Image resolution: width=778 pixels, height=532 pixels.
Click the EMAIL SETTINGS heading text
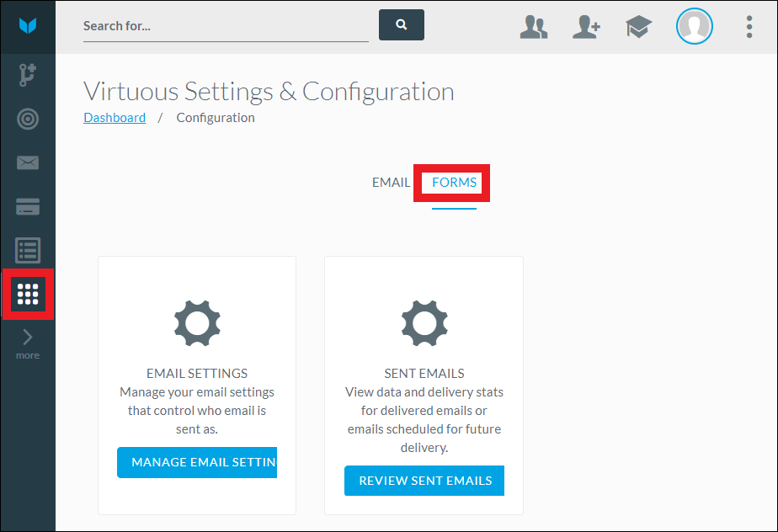[x=197, y=373]
